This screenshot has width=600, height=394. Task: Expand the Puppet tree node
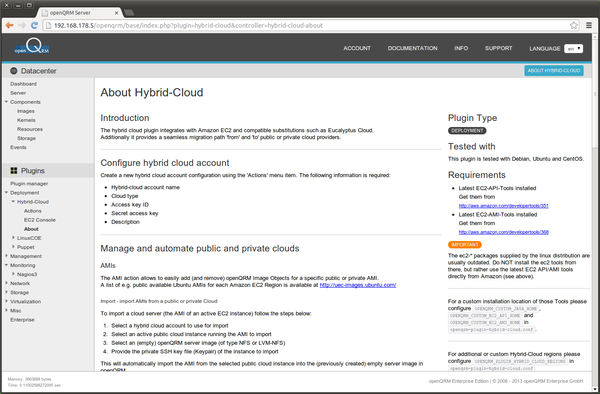click(13, 247)
